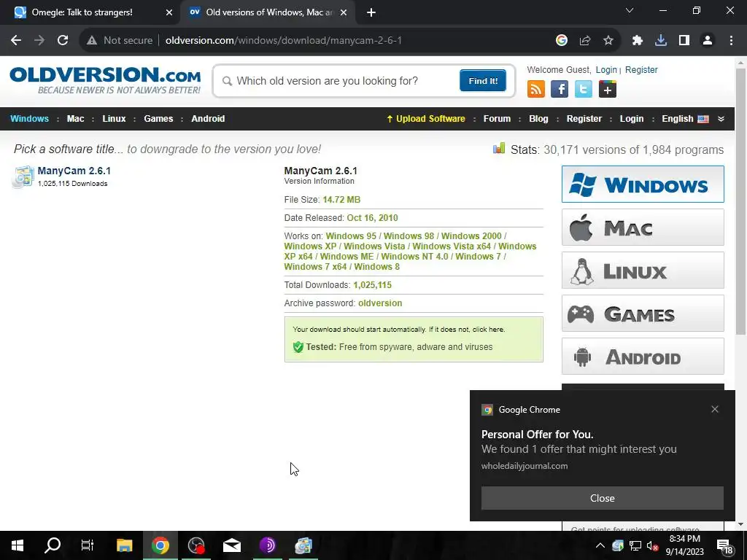Click the RSS feed icon

[x=536, y=89]
